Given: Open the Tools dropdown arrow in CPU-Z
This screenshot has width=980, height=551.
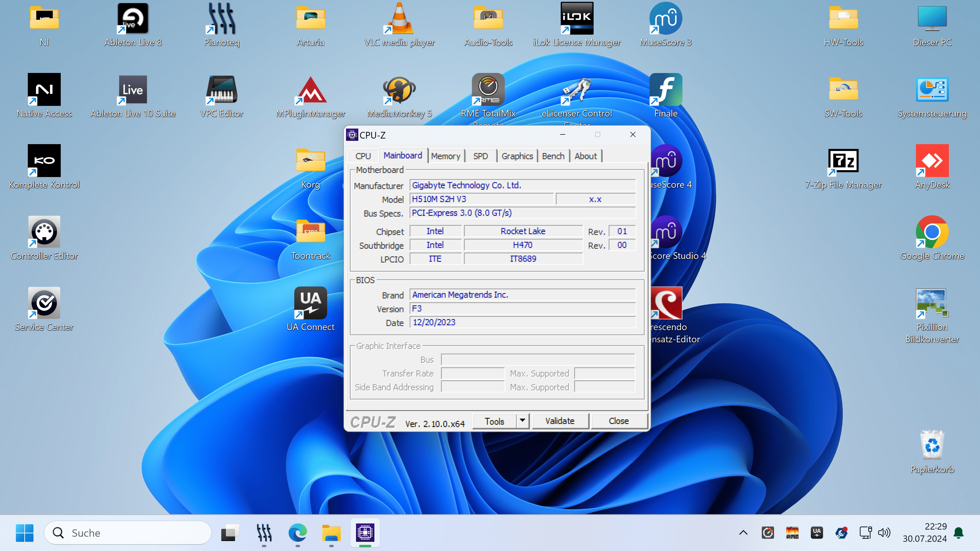Looking at the screenshot, I should pyautogui.click(x=523, y=421).
